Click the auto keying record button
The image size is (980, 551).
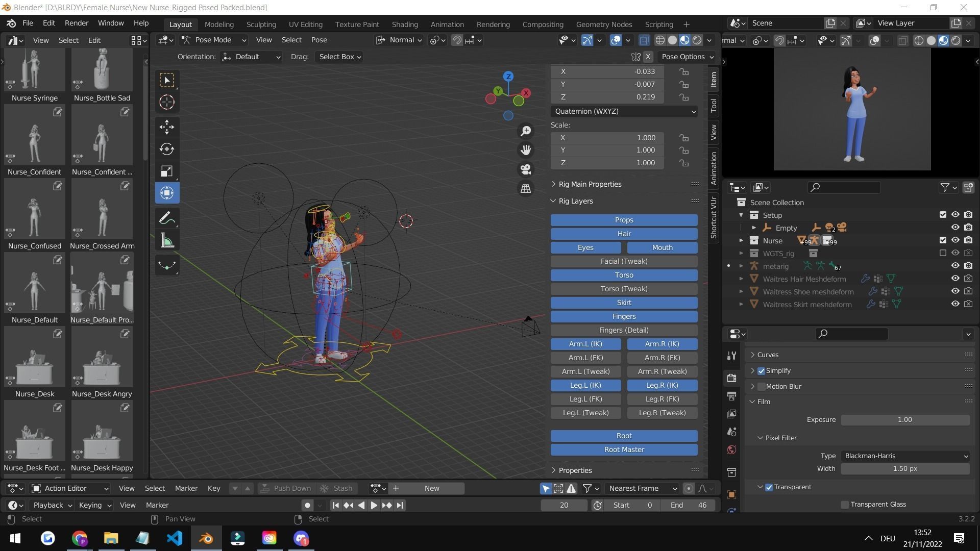(x=307, y=505)
